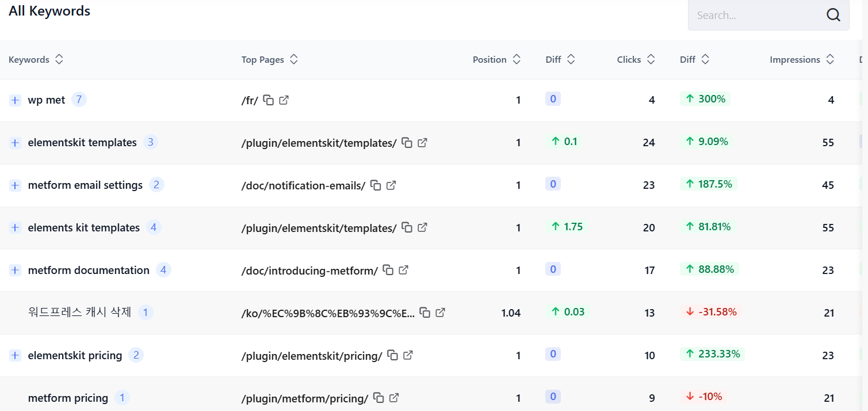Image resolution: width=868 pixels, height=411 pixels.
Task: Click the /doc/introducing-metform/ page link
Action: click(x=309, y=271)
